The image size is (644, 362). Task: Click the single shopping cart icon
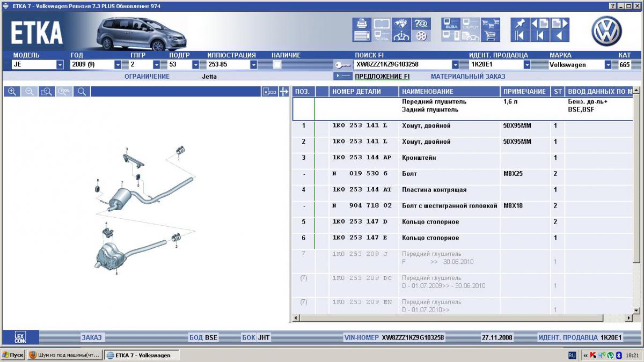coord(490,36)
